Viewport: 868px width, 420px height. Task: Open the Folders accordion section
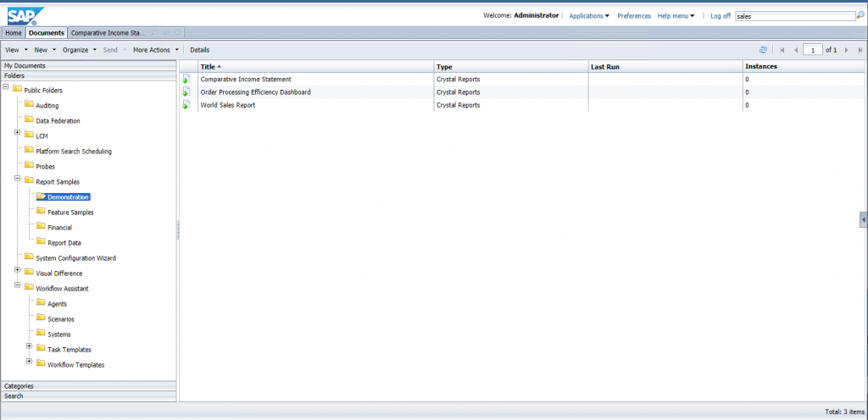(x=88, y=75)
